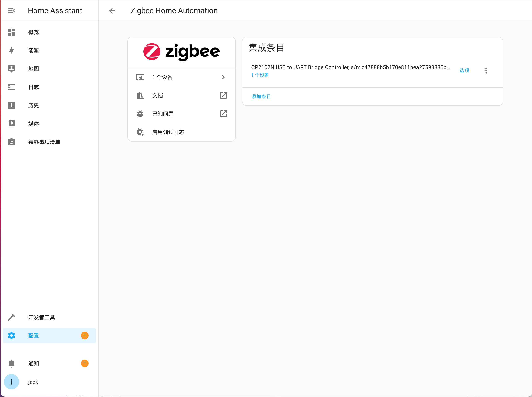This screenshot has width=532, height=397.
Task: Open 开发者工具 developer tools hammer icon
Action: 11,317
